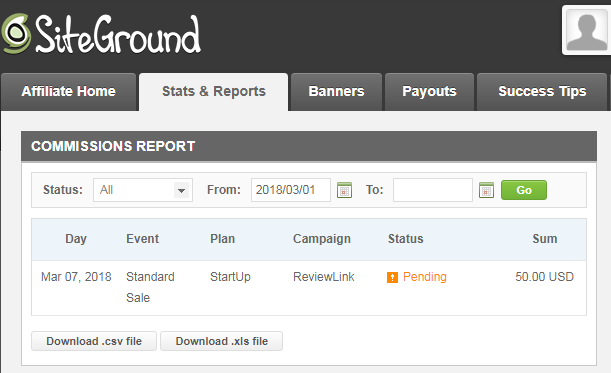Click the From date field 2018/03/01
Viewport: 611px width, 373px height.
(x=291, y=190)
